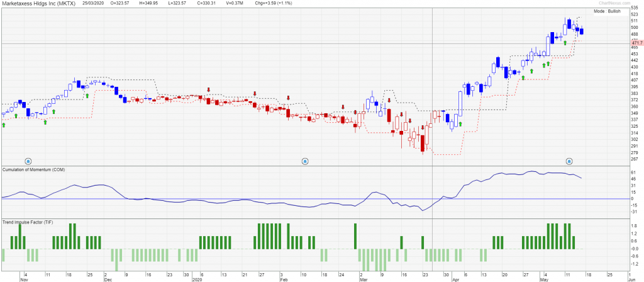The height and width of the screenshot is (282, 644).
Task: Click the date 25/03/2020 in the header
Action: [92, 3]
